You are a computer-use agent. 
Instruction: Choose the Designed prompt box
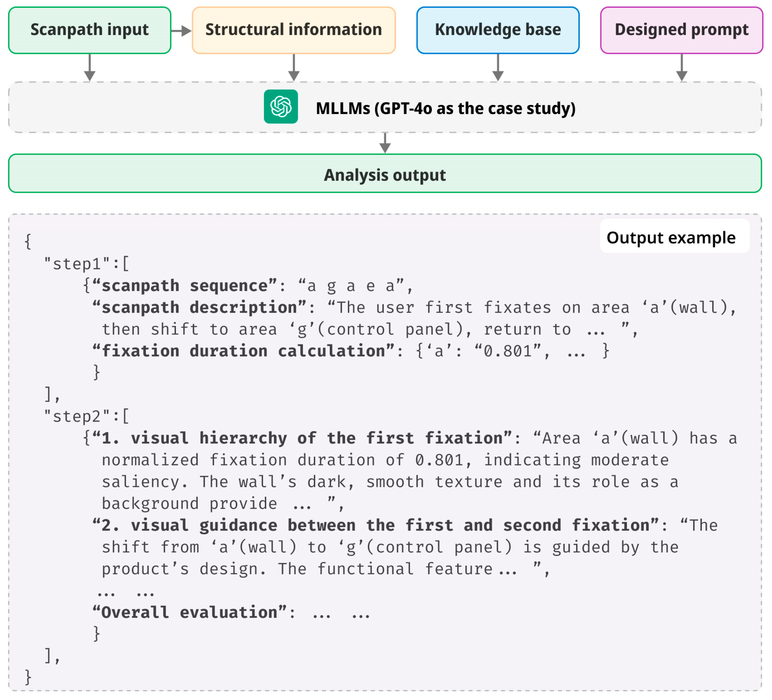(682, 30)
